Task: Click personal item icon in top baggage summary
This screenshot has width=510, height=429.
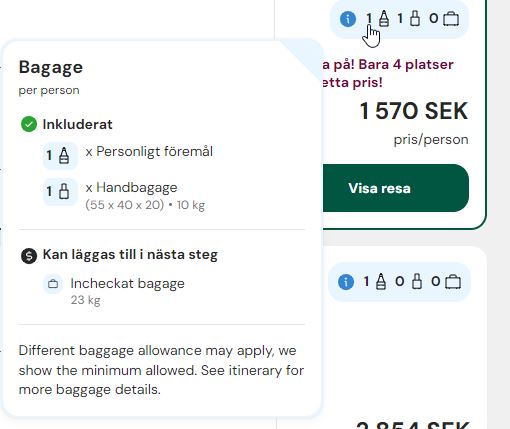Action: tap(384, 18)
